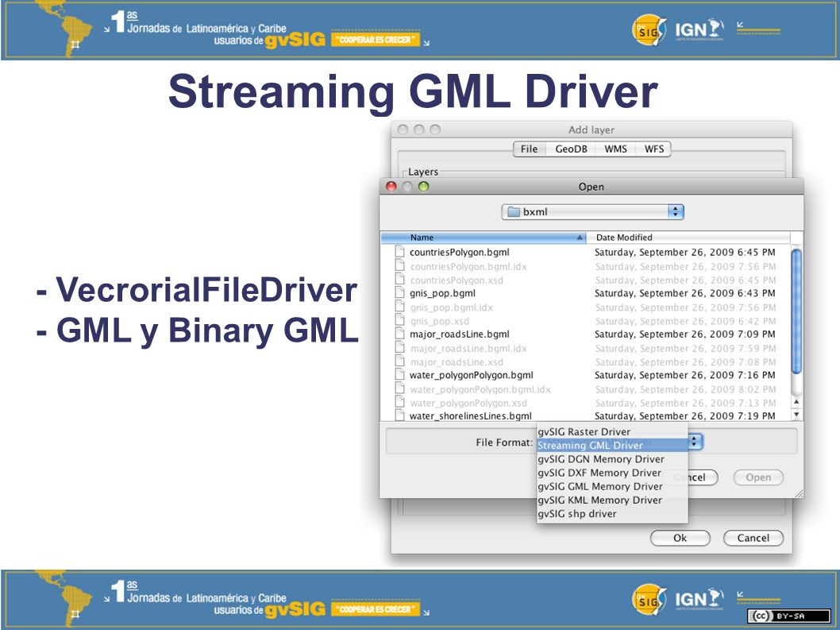Sort files by the Name column header
The height and width of the screenshot is (630, 840).
coord(484,238)
